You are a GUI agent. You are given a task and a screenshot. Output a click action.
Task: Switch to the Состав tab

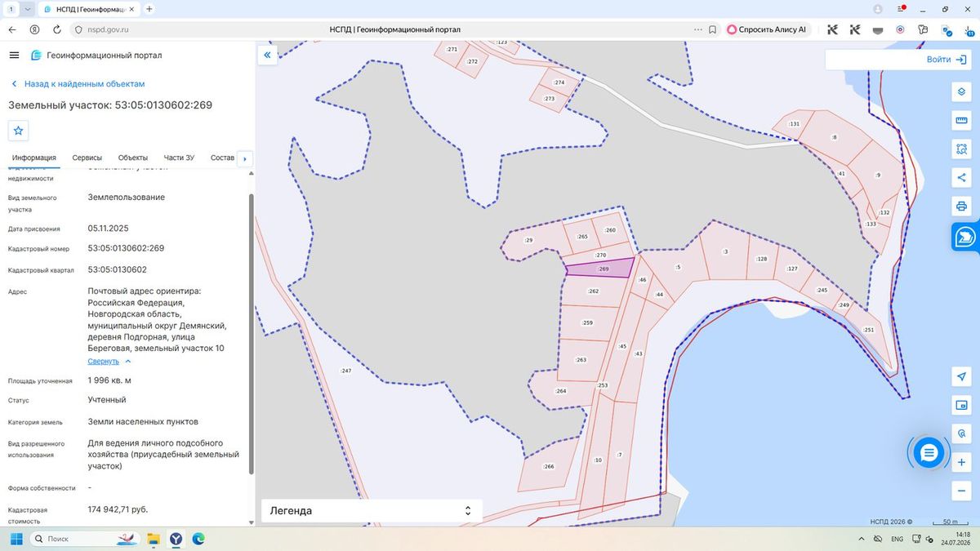[222, 158]
